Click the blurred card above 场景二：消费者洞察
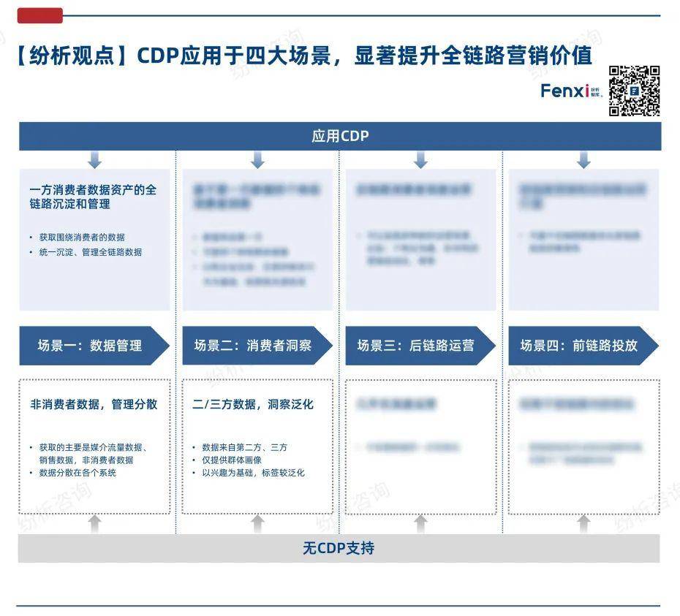 pyautogui.click(x=257, y=240)
